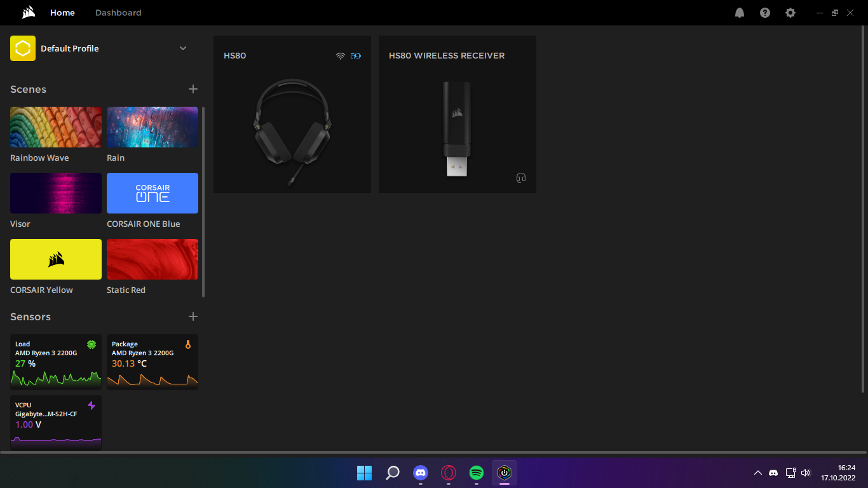868x488 pixels.
Task: Click the HS80 wireless signal icon
Action: pos(341,56)
